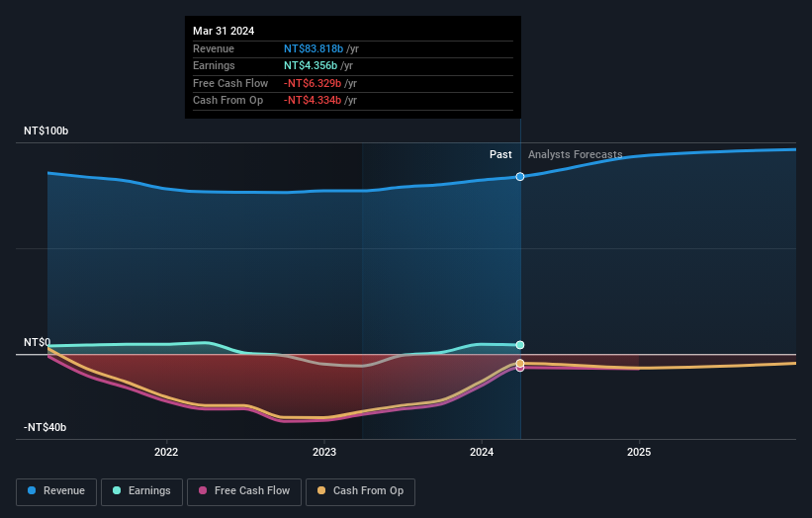Click the NT$83.818b revenue value
Viewport: 812px width, 518px height.
314,48
